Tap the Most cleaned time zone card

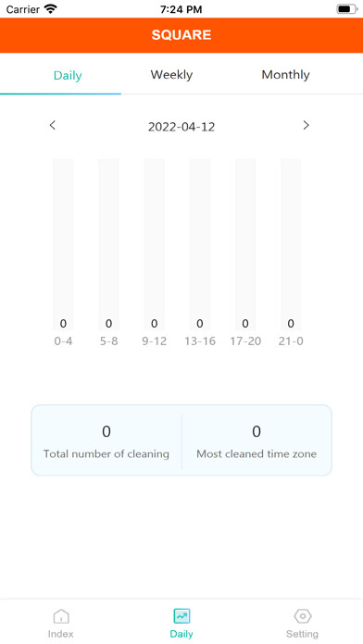[x=257, y=440]
